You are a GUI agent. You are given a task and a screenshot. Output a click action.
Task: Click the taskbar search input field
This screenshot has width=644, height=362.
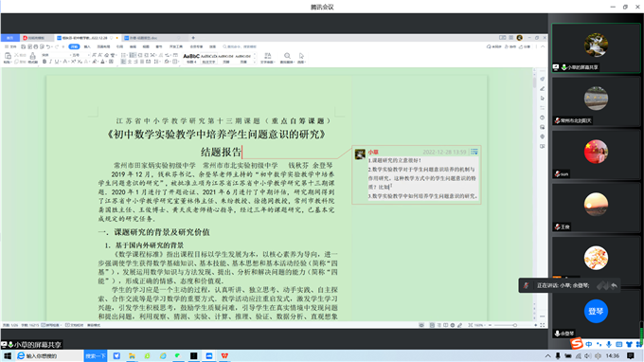point(48,355)
